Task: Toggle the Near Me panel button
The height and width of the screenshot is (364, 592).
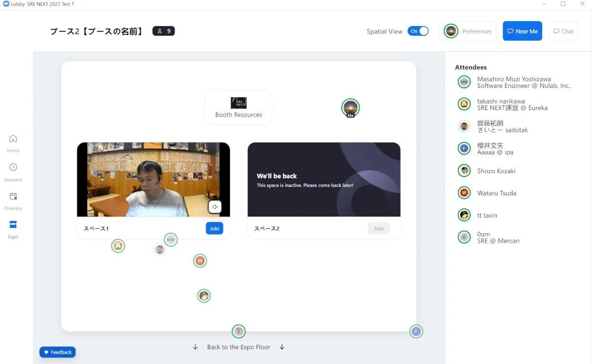Action: coord(522,31)
